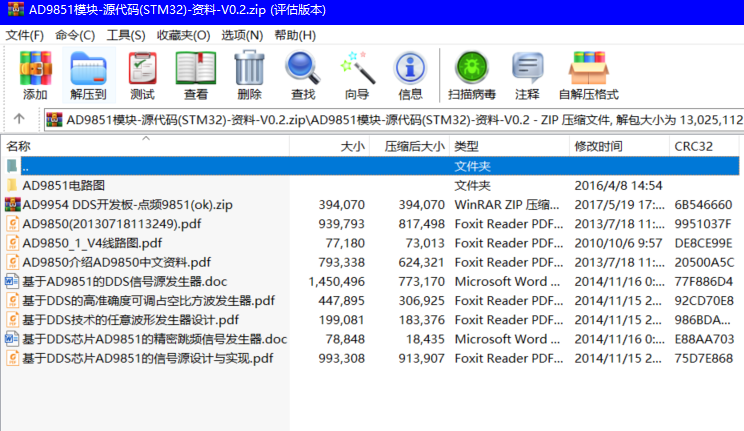The height and width of the screenshot is (431, 744).
Task: Sort by the Size (大小) column header
Action: (329, 146)
